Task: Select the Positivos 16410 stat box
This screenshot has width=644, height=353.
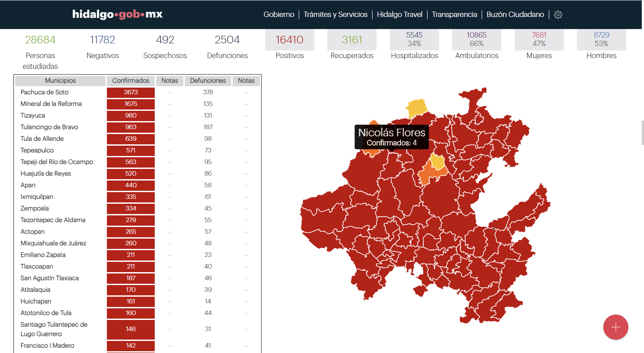Action: 289,40
